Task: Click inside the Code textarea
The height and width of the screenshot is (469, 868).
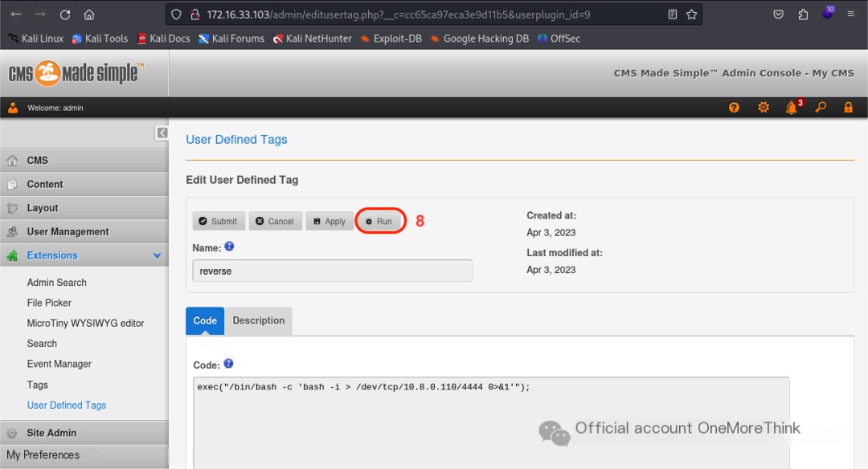Action: (491, 423)
